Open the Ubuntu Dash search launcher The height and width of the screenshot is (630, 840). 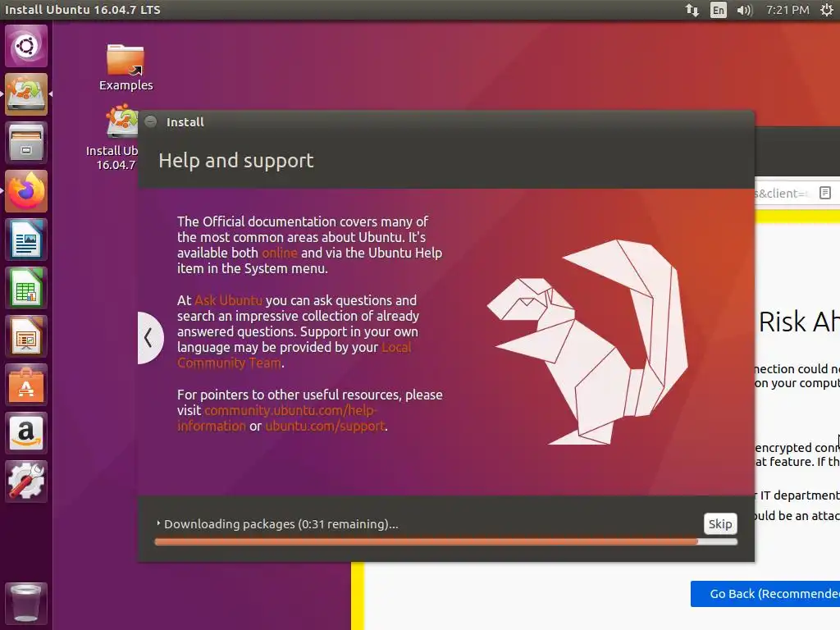(x=25, y=46)
